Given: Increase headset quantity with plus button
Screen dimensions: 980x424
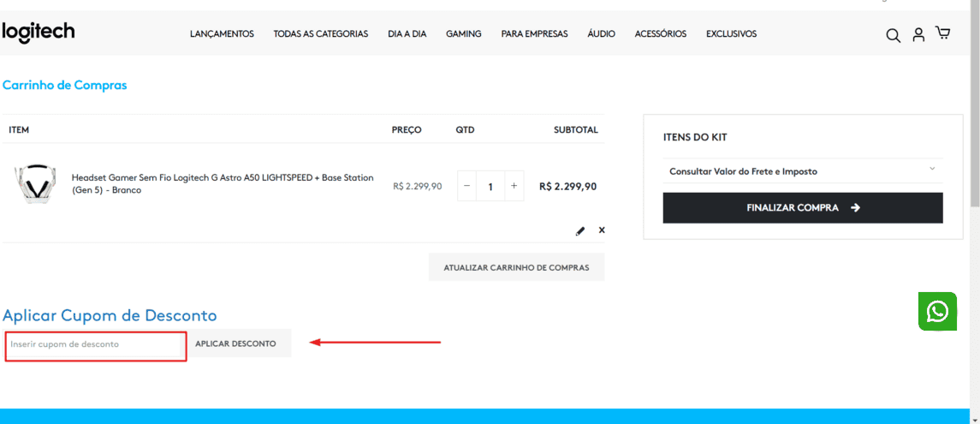Looking at the screenshot, I should 514,186.
